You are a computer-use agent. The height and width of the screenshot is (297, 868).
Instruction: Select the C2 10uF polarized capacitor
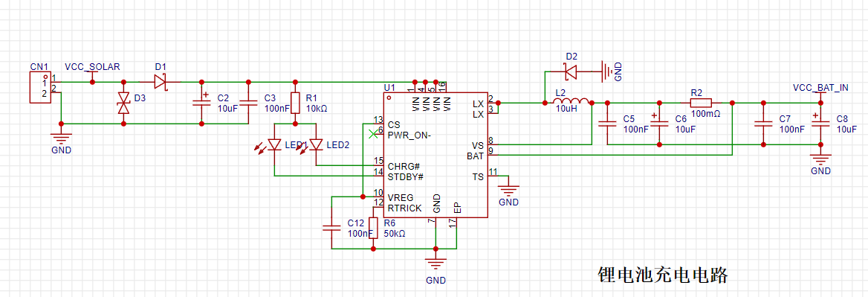[x=201, y=102]
